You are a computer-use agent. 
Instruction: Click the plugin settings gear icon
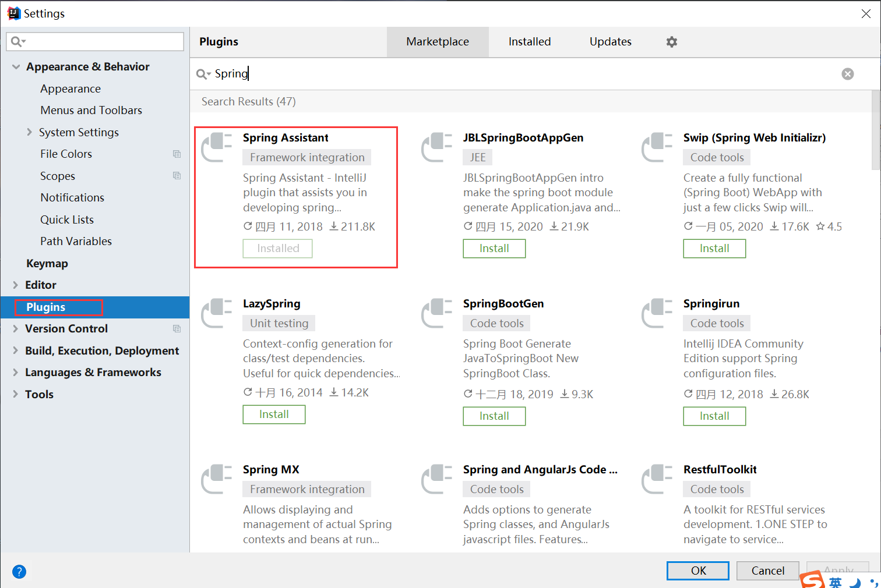coord(672,42)
